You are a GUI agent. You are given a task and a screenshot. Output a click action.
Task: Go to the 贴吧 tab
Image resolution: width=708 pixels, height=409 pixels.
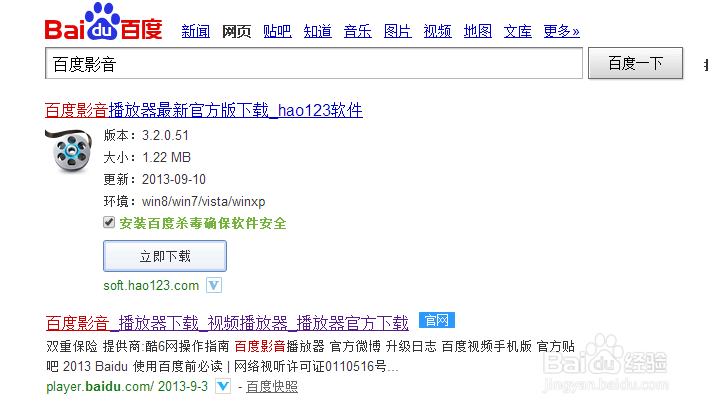[x=277, y=31]
